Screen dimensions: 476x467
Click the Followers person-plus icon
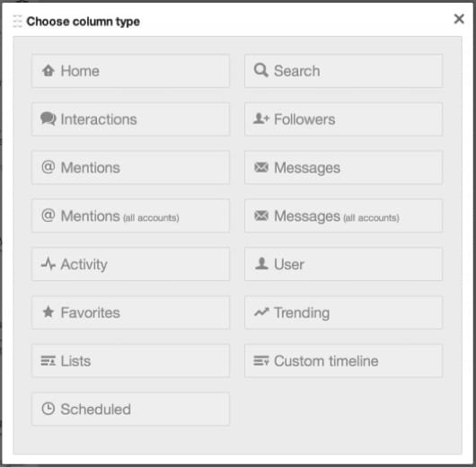tap(261, 119)
